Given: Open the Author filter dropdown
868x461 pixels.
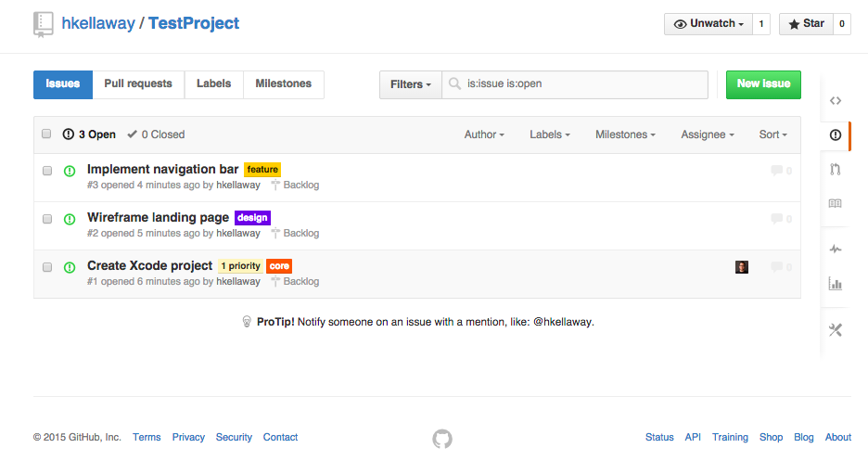Looking at the screenshot, I should (484, 134).
